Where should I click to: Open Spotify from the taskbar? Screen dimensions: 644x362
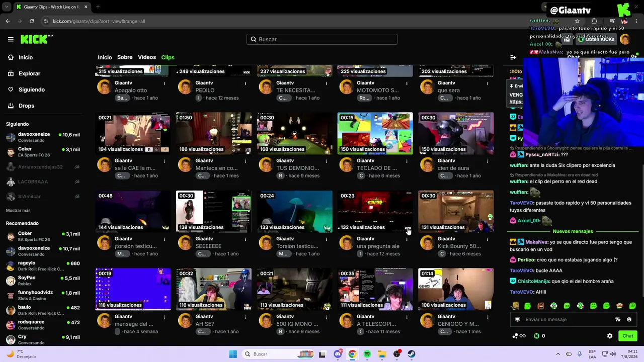pyautogui.click(x=367, y=354)
